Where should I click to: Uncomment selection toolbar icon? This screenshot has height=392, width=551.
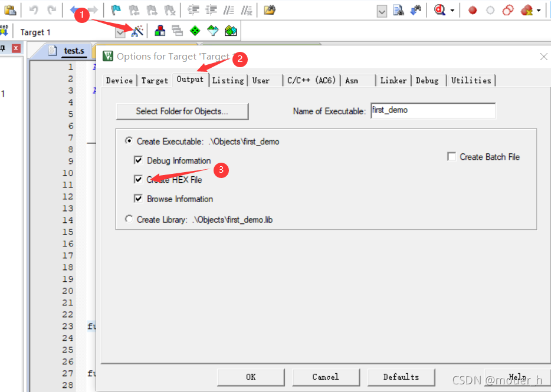click(x=247, y=10)
